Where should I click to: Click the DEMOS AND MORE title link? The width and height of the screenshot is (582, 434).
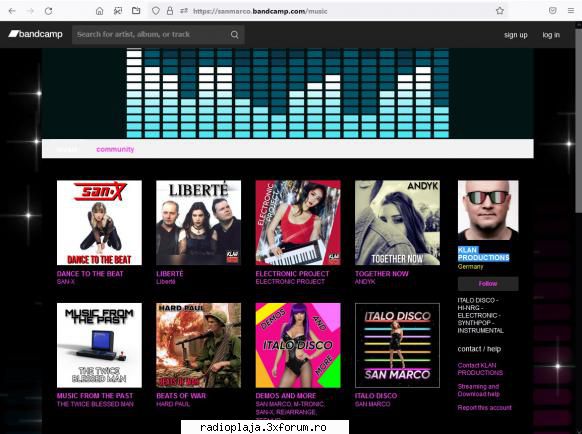point(286,396)
